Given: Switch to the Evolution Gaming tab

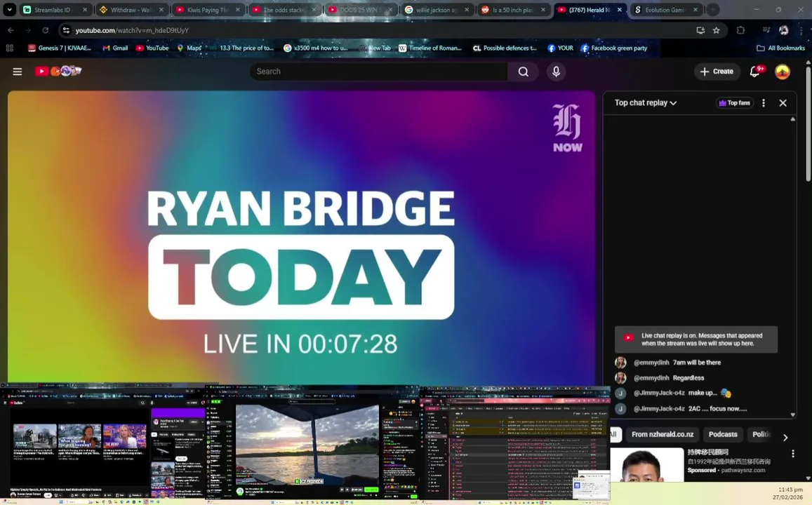Looking at the screenshot, I should (x=665, y=10).
